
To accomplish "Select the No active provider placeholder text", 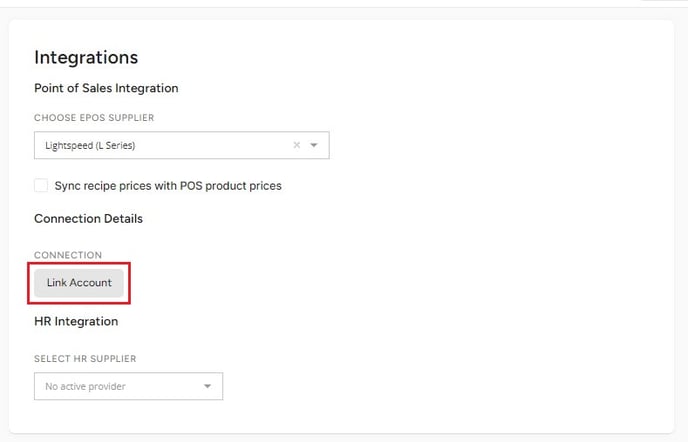I will [85, 386].
